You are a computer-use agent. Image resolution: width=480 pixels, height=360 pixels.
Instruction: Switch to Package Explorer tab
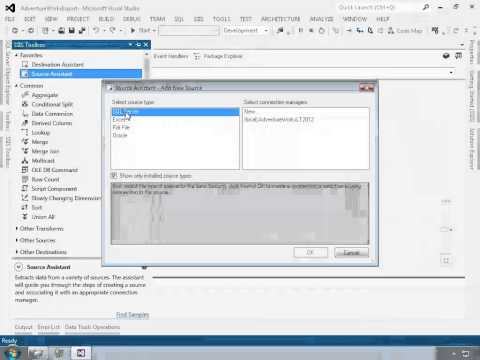pos(219,56)
